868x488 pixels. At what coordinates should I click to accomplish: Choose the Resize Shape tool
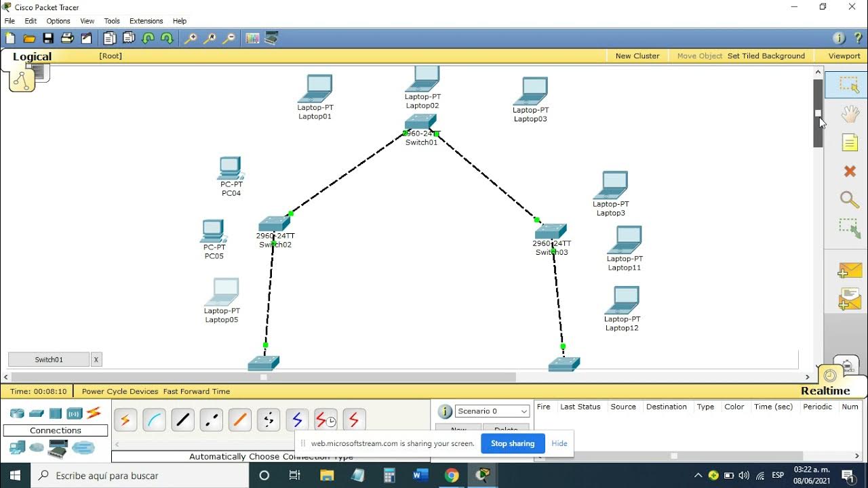[x=850, y=228]
